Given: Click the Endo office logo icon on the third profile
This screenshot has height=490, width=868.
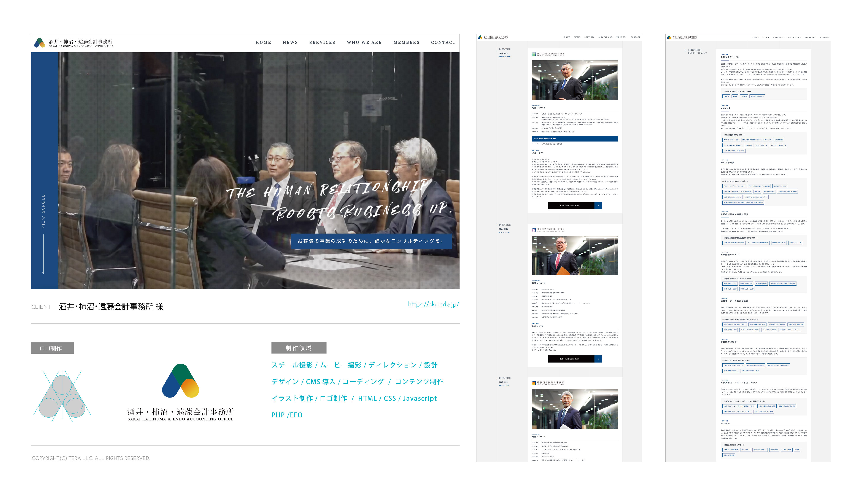Looking at the screenshot, I should pyautogui.click(x=534, y=383).
